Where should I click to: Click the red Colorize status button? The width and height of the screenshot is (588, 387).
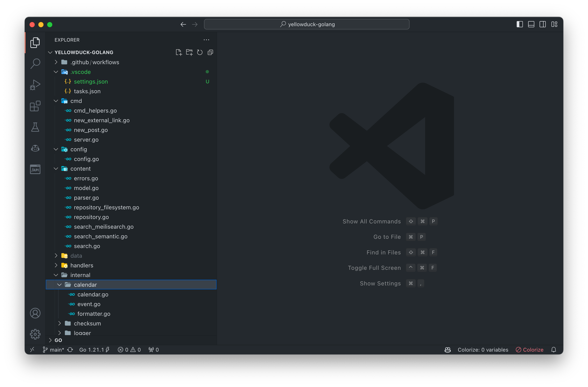pos(529,349)
